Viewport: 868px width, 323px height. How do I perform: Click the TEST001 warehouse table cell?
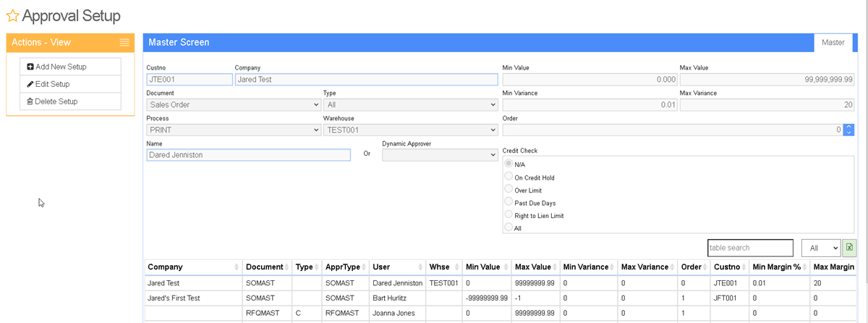pyautogui.click(x=443, y=283)
